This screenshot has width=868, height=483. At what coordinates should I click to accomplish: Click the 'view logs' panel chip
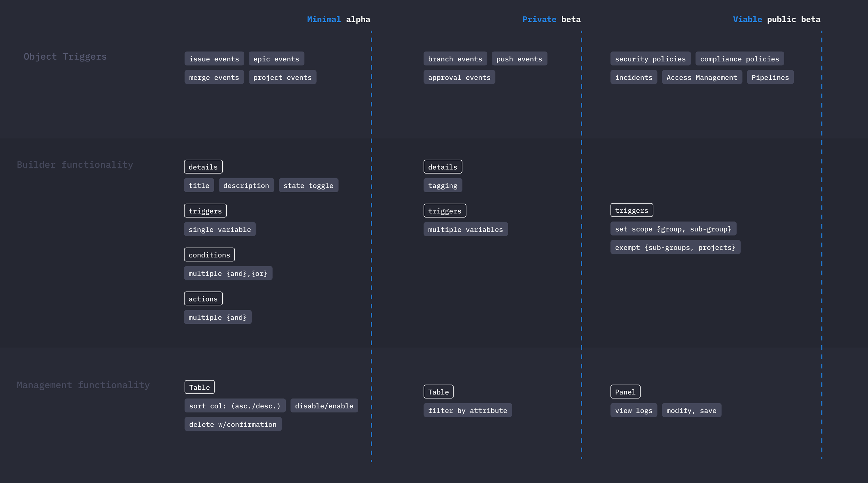(633, 410)
